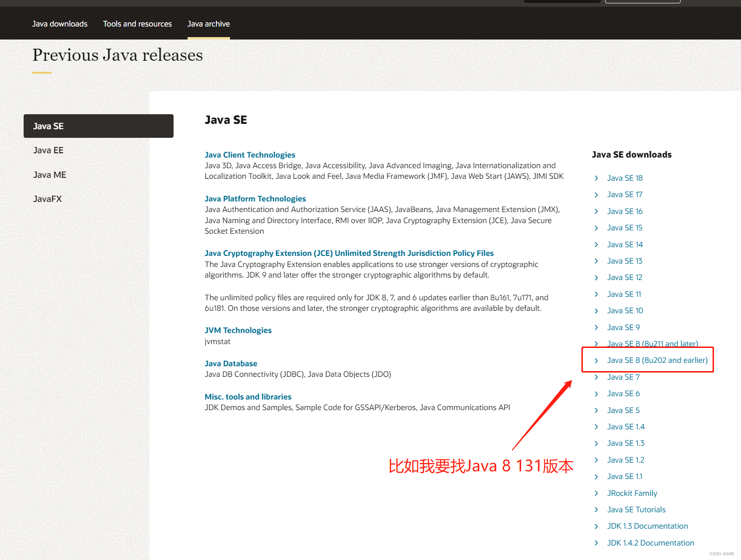The height and width of the screenshot is (560, 741).
Task: Select JavaFX in the left sidebar
Action: click(47, 199)
